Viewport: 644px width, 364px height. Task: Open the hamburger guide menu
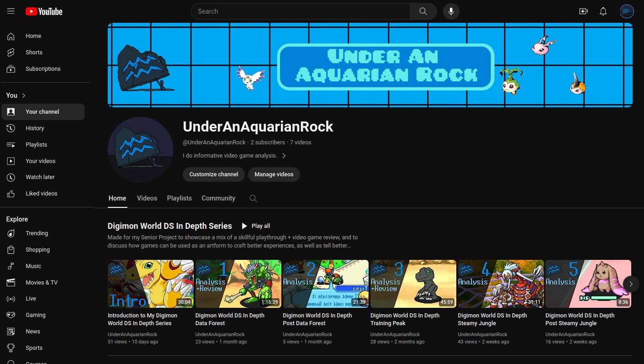11,11
